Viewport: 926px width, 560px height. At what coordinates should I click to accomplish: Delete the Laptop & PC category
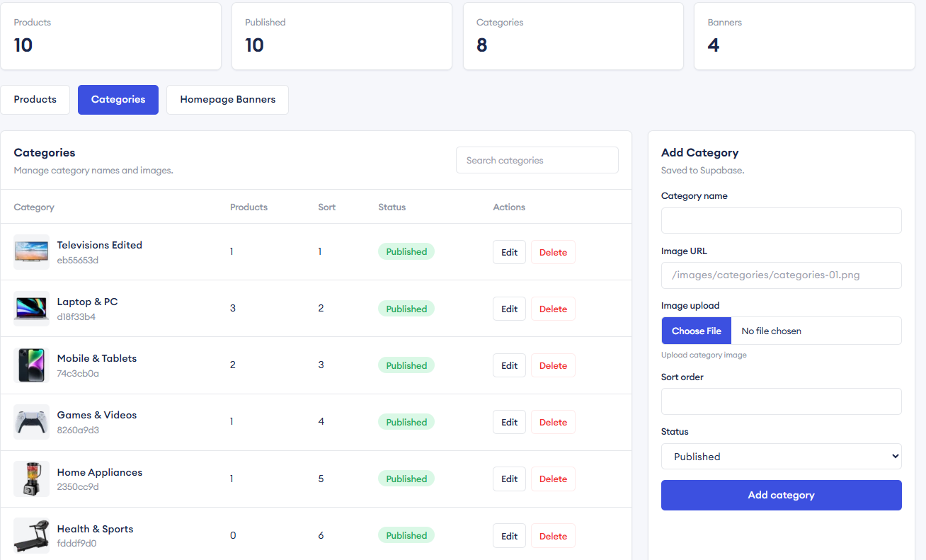(553, 309)
